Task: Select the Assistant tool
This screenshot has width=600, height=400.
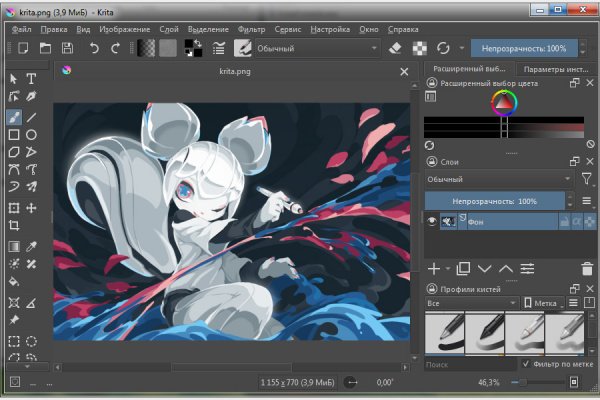Action: click(x=14, y=303)
